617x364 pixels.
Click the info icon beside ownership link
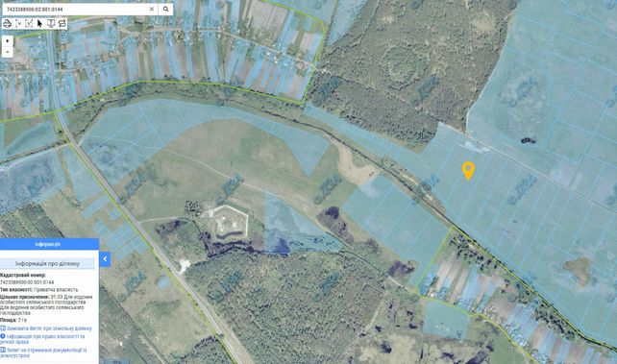point(3,336)
